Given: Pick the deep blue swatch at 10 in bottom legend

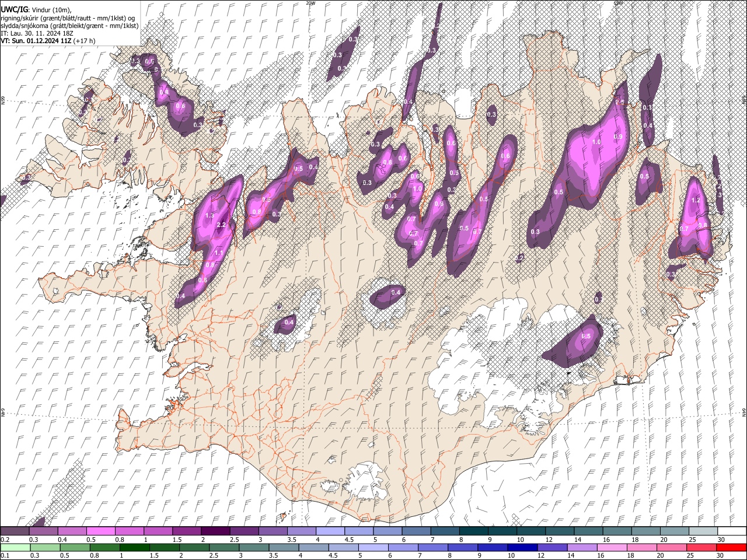Looking at the screenshot, I should click(522, 547).
